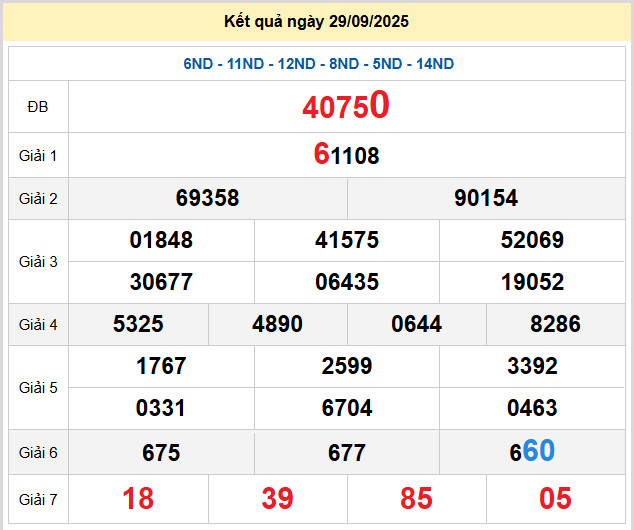Screen dimensions: 634x530
Task: Click the code row 6ND - 11ND - 12ND
Action: point(318,64)
